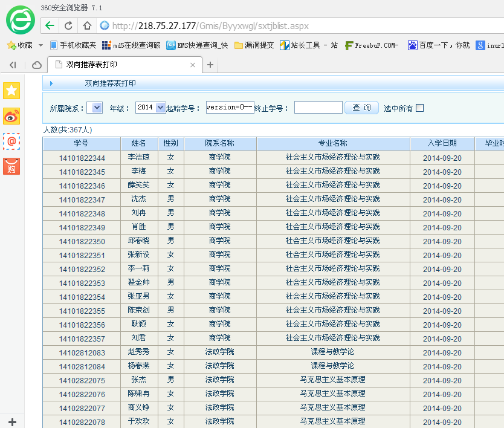Click the Google inurl bookmark icon
Image resolution: width=504 pixels, height=428 pixels.
[x=480, y=45]
